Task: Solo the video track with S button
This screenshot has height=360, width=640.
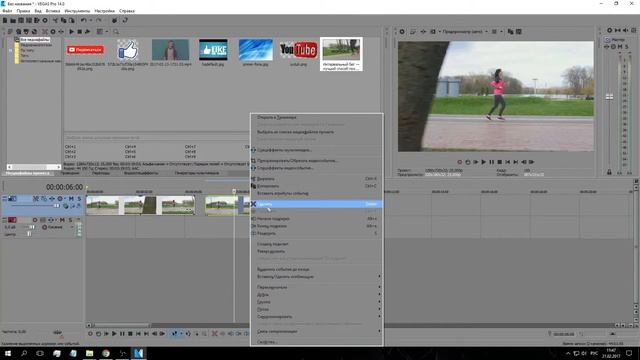Action: point(79,199)
